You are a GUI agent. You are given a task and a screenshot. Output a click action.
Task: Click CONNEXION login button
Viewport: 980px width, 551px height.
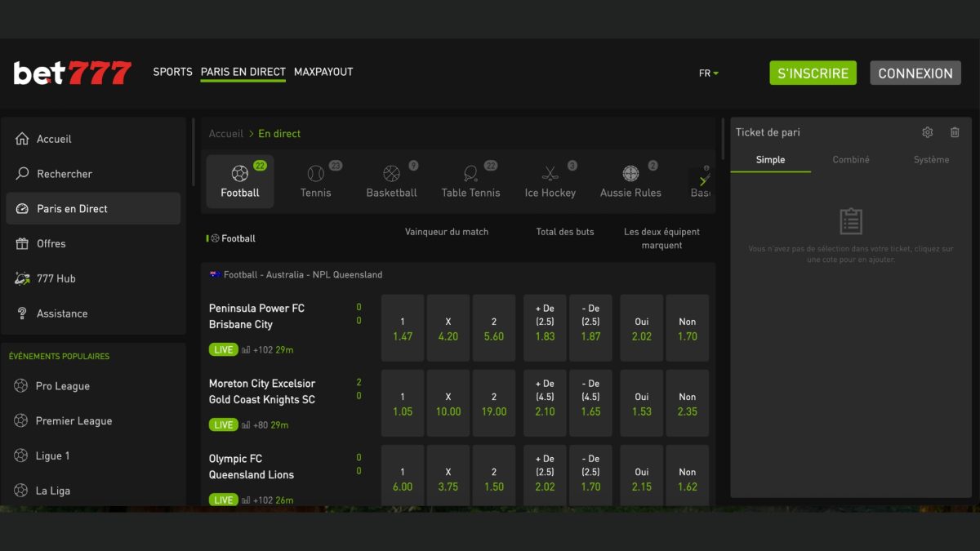[x=915, y=73]
